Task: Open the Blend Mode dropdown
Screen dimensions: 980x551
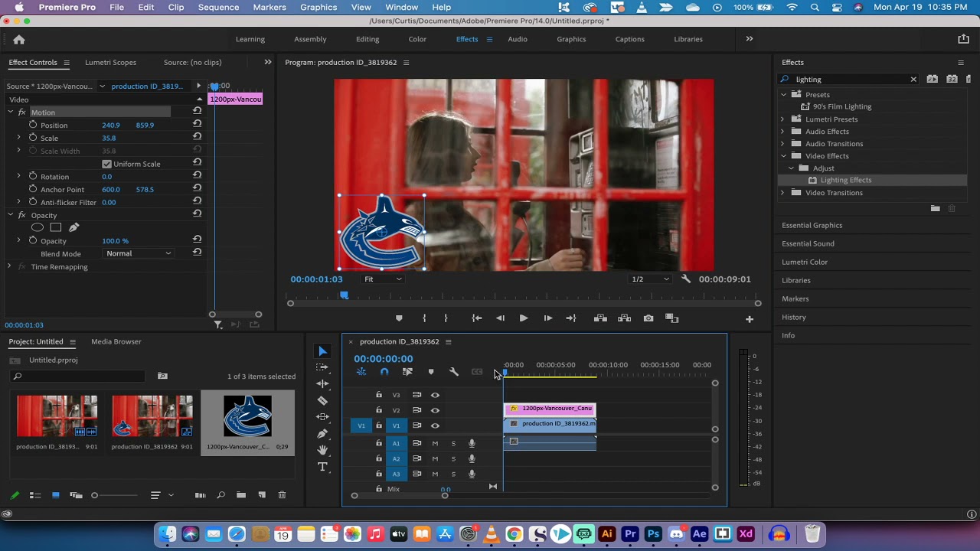Action: click(x=139, y=253)
